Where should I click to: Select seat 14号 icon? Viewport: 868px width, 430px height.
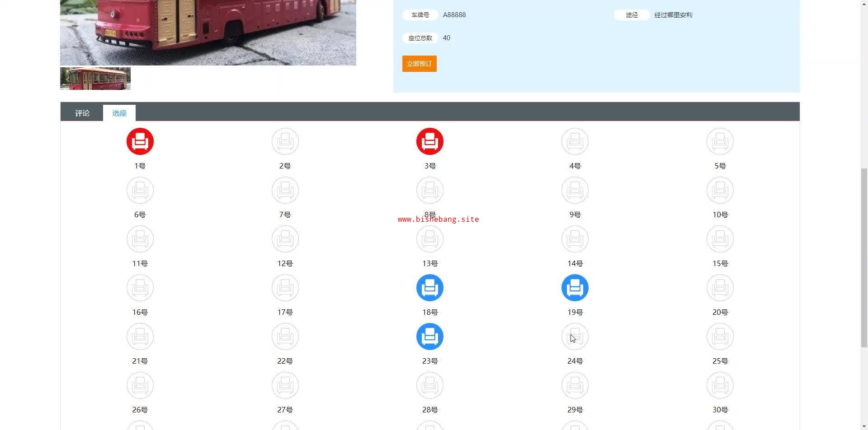point(575,239)
